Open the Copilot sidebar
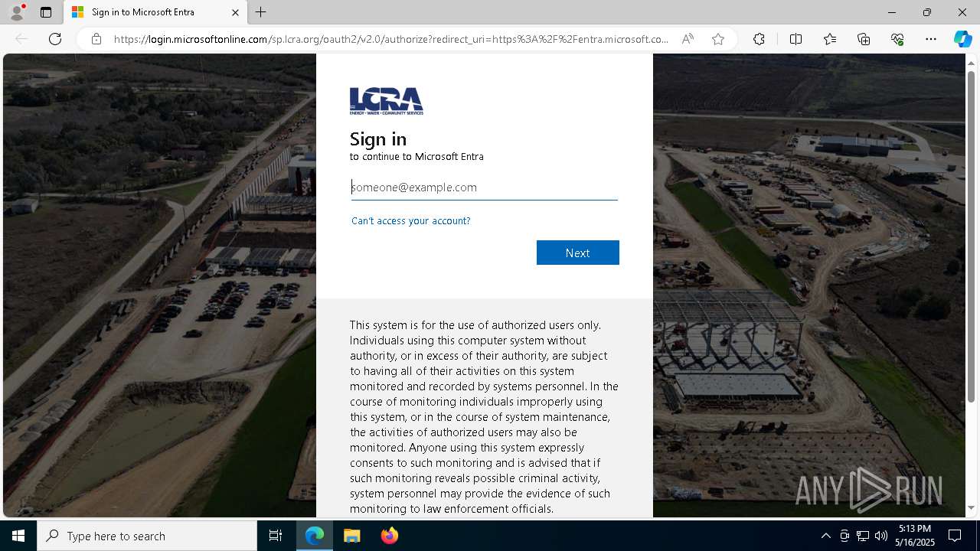The image size is (980, 551). point(962,39)
